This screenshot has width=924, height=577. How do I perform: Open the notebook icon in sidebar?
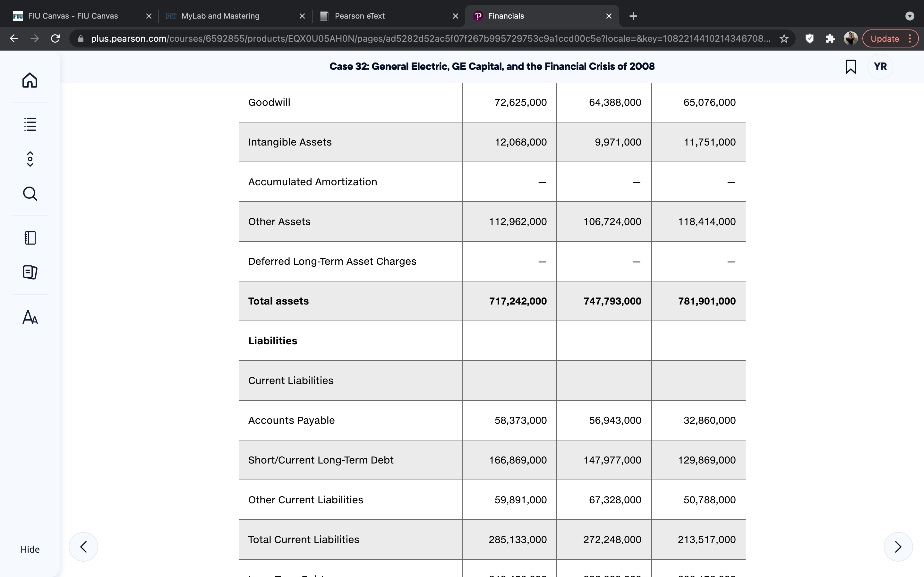pyautogui.click(x=30, y=238)
